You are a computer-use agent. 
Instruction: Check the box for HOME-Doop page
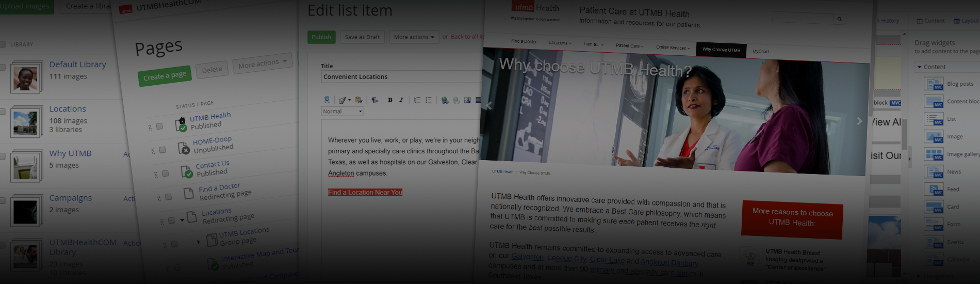[x=162, y=150]
